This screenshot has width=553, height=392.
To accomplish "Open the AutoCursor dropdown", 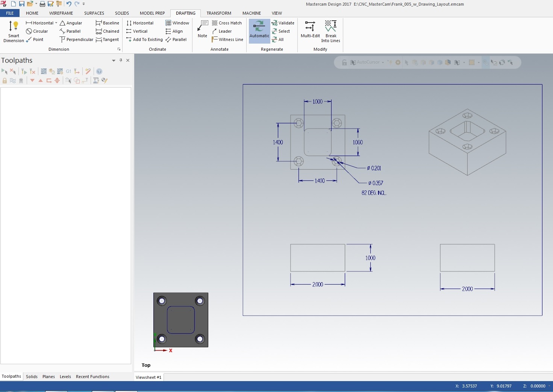I will [x=383, y=62].
